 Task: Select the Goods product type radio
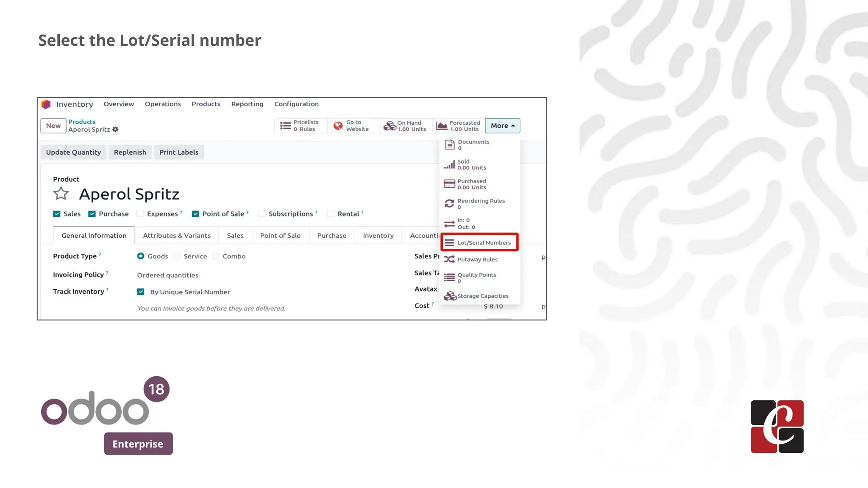click(141, 256)
